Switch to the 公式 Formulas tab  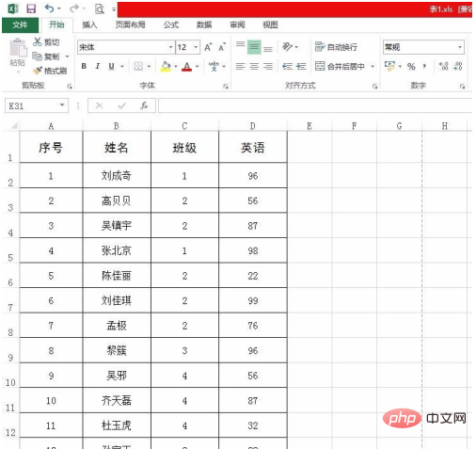point(171,25)
